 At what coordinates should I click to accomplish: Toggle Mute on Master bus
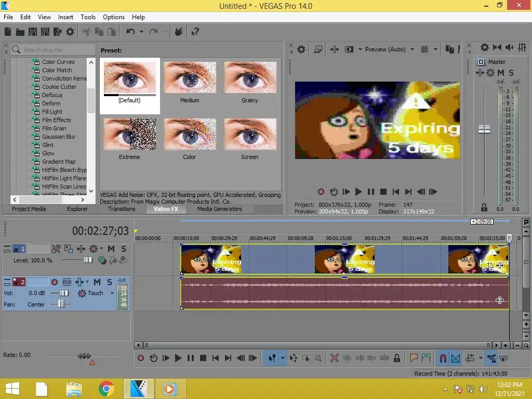coord(501,73)
